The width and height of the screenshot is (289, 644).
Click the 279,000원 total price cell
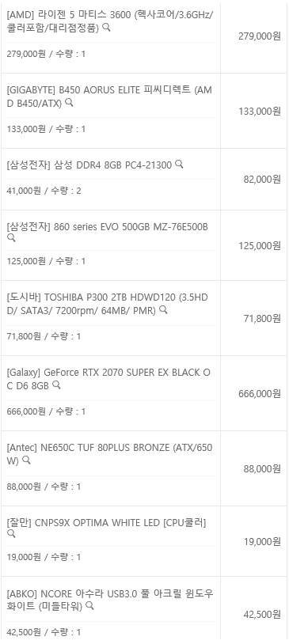tap(260, 36)
